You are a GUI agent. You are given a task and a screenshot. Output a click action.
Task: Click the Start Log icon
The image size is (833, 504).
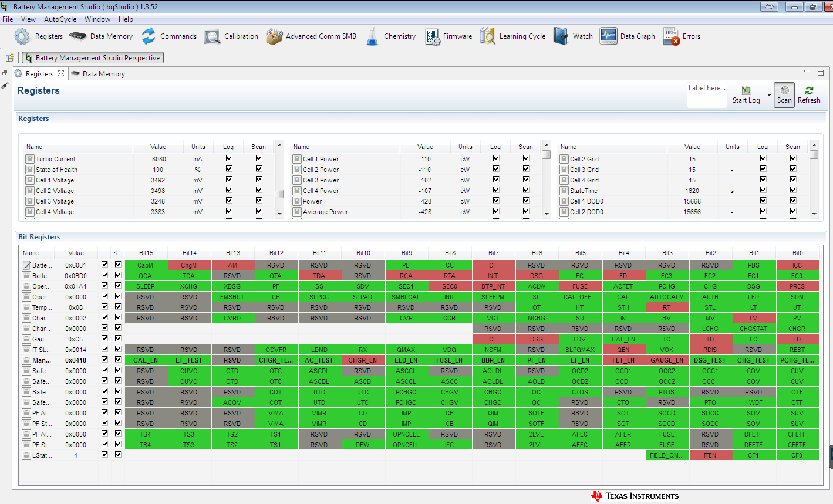[x=746, y=90]
